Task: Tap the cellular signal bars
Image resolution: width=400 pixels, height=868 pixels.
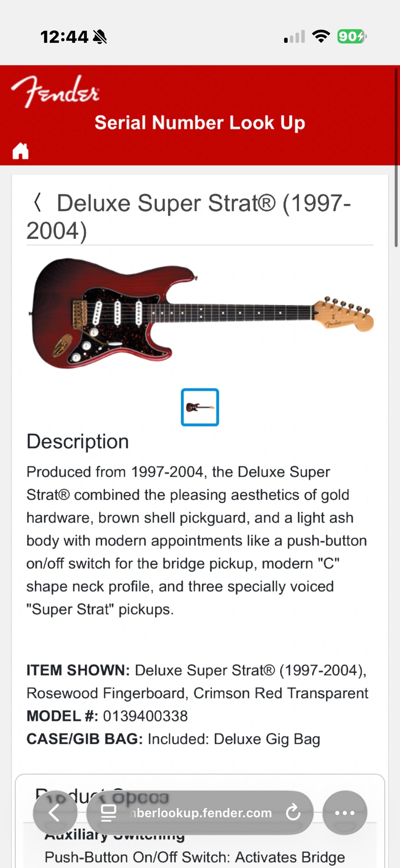Action: click(x=294, y=36)
